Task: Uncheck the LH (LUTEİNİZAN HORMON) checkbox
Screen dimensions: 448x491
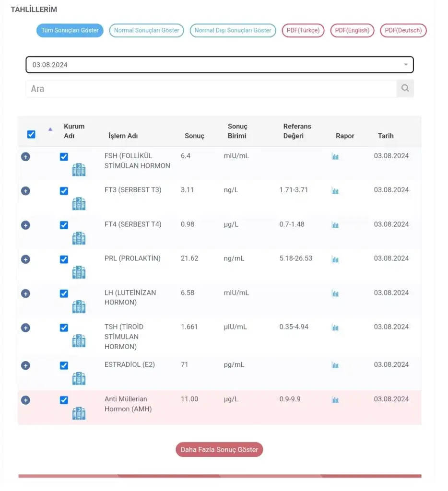Action: tap(64, 293)
